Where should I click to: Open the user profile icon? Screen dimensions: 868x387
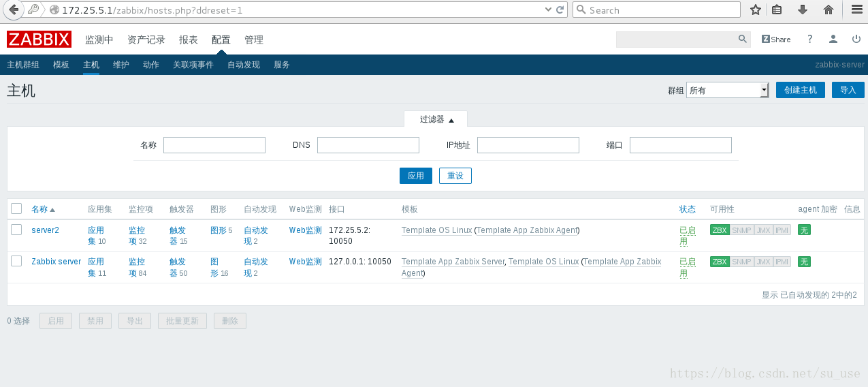coord(833,40)
